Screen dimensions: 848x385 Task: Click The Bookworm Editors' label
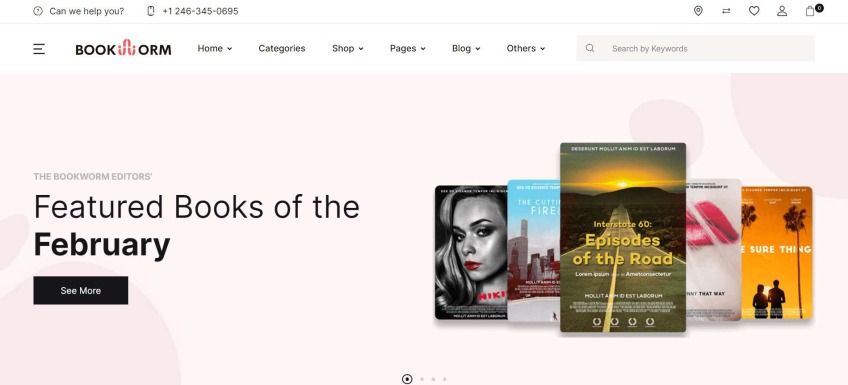(93, 176)
